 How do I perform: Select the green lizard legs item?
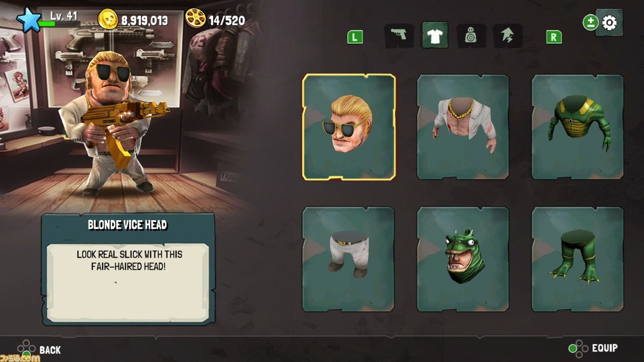point(578,259)
